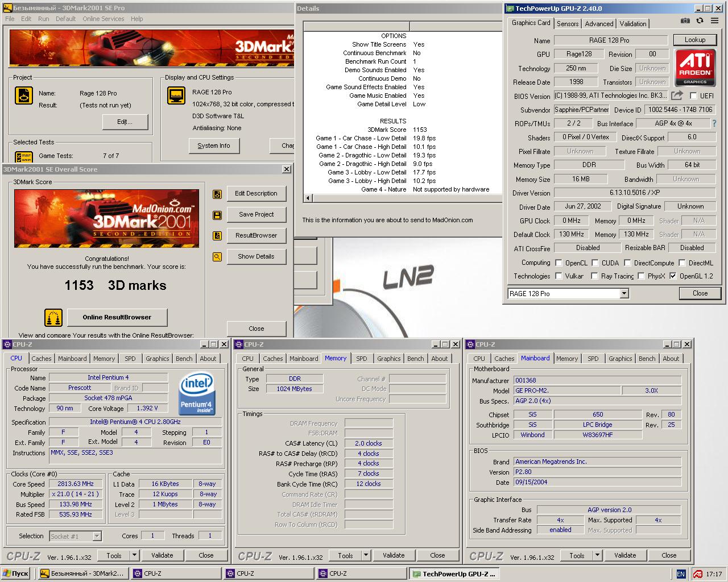This screenshot has width=728, height=582.
Task: Click the Name field showing RAGE 128 Pro in GPU-Z
Action: [610, 40]
